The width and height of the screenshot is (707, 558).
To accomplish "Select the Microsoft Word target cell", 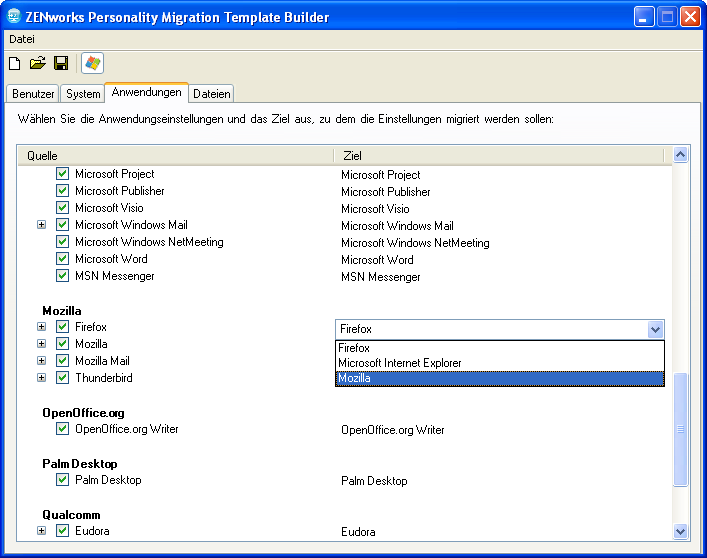I will click(x=377, y=260).
